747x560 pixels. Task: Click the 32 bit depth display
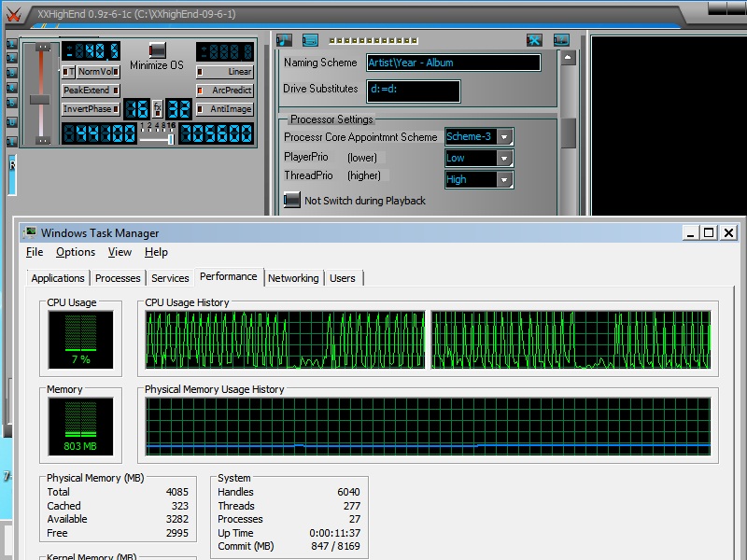[x=178, y=109]
